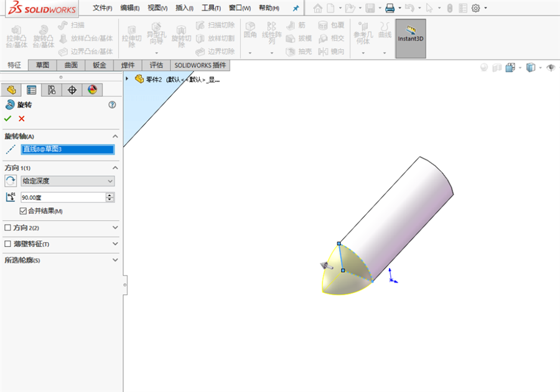Open the dropdown arrow below 参考几何体
Image resolution: width=560 pixels, height=392 pixels.
(363, 53)
